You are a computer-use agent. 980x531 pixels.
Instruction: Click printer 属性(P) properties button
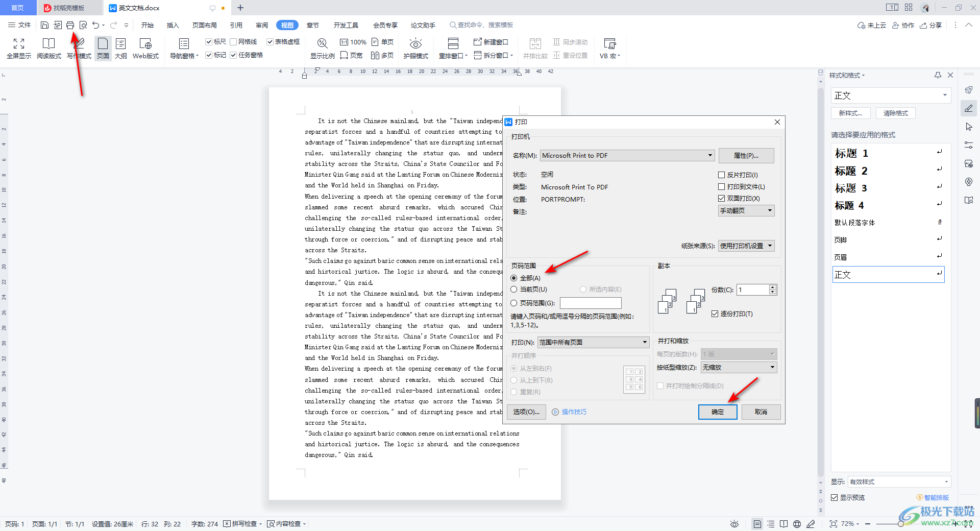click(x=746, y=156)
